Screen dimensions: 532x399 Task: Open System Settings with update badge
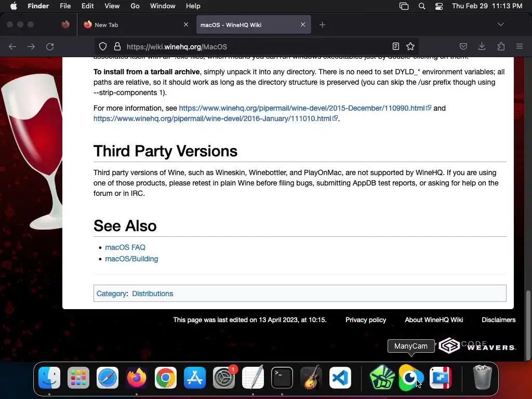[224, 378]
